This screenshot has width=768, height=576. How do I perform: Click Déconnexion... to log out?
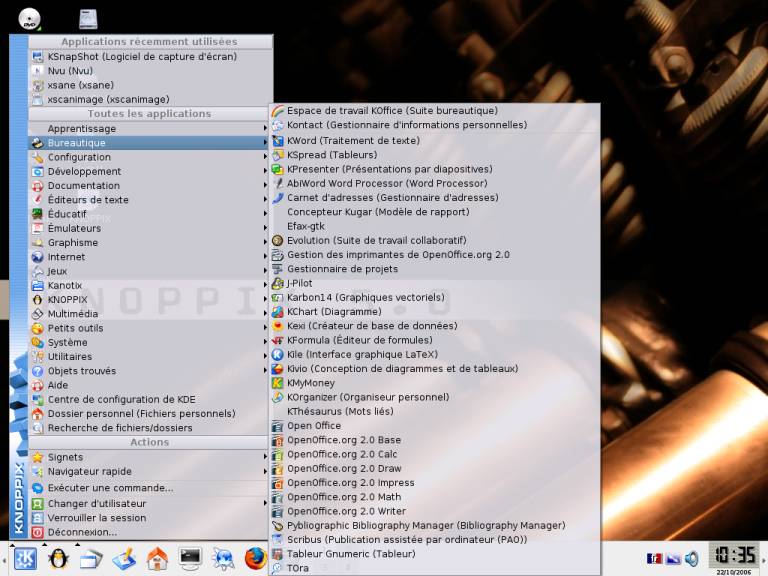coord(149,532)
